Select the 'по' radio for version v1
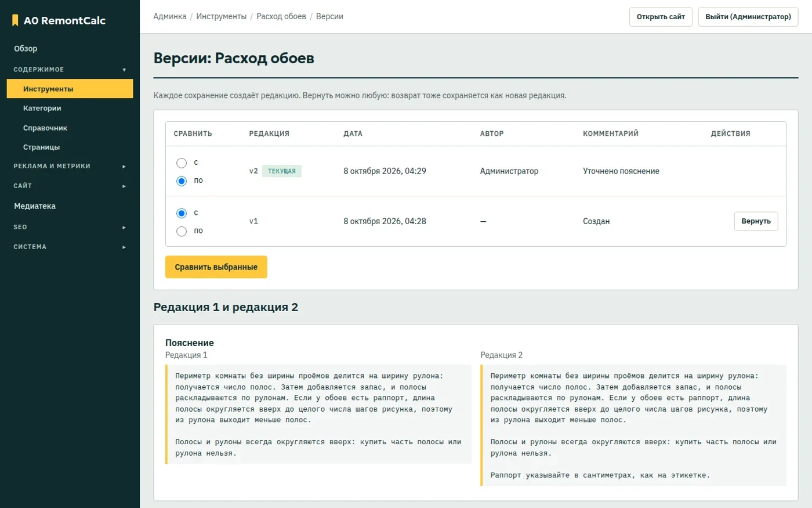Viewport: 812px width, 508px height. coord(182,231)
